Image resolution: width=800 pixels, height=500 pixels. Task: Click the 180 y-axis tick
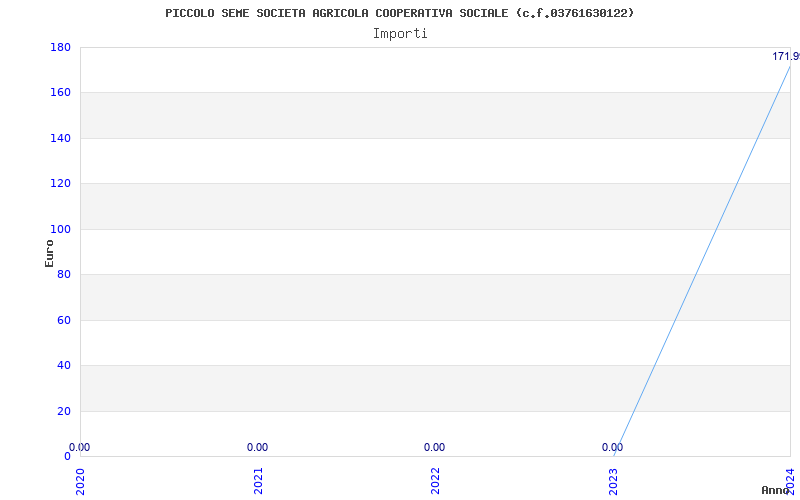point(60,47)
